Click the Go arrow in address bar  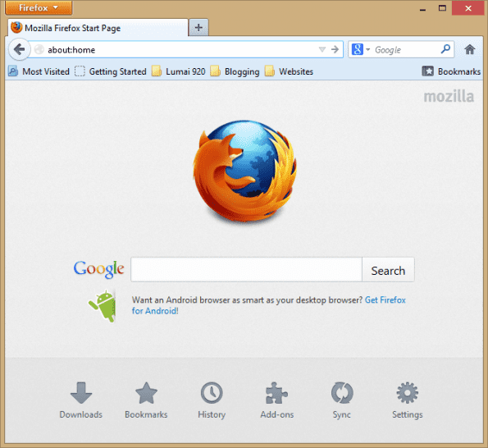(x=335, y=49)
